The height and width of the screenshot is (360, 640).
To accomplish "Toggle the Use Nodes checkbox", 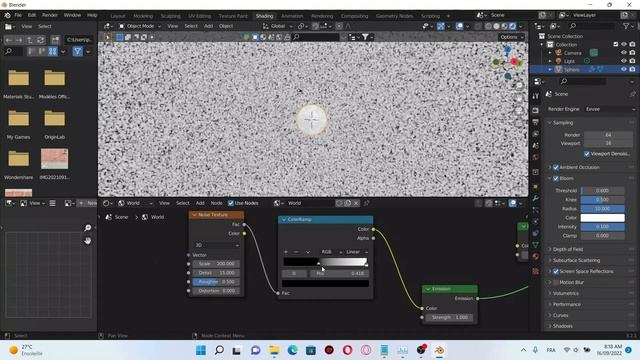I will (231, 203).
